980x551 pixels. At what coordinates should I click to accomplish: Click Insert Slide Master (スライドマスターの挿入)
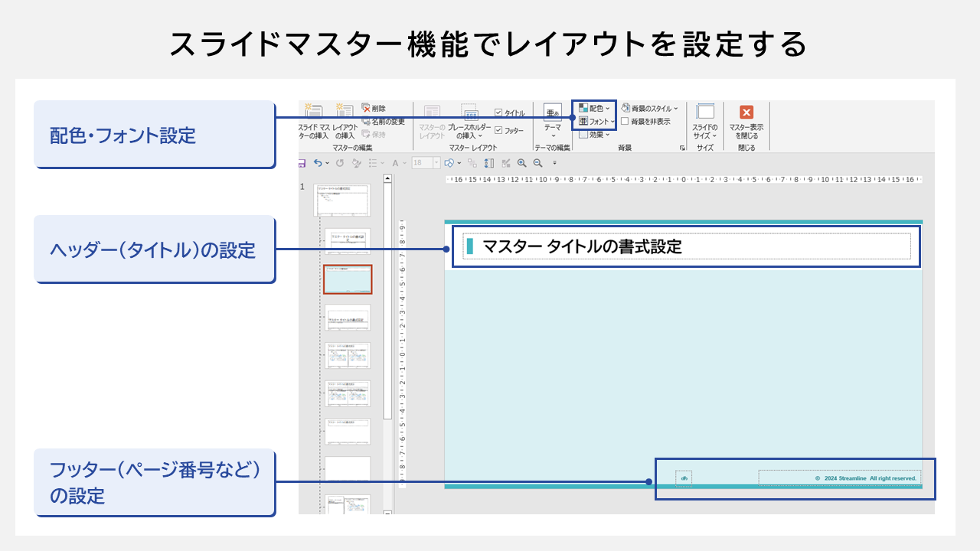click(x=314, y=121)
